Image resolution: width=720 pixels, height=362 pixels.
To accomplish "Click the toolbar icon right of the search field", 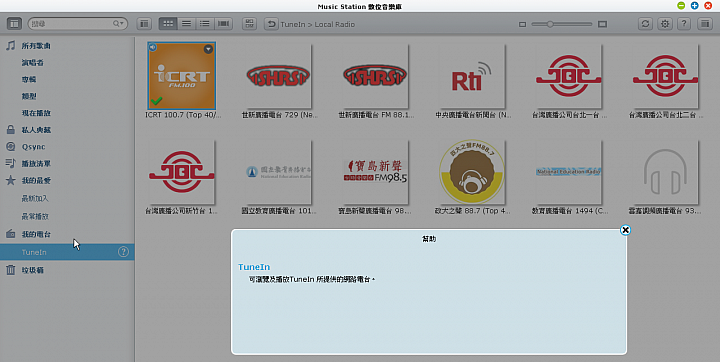I will (x=144, y=24).
